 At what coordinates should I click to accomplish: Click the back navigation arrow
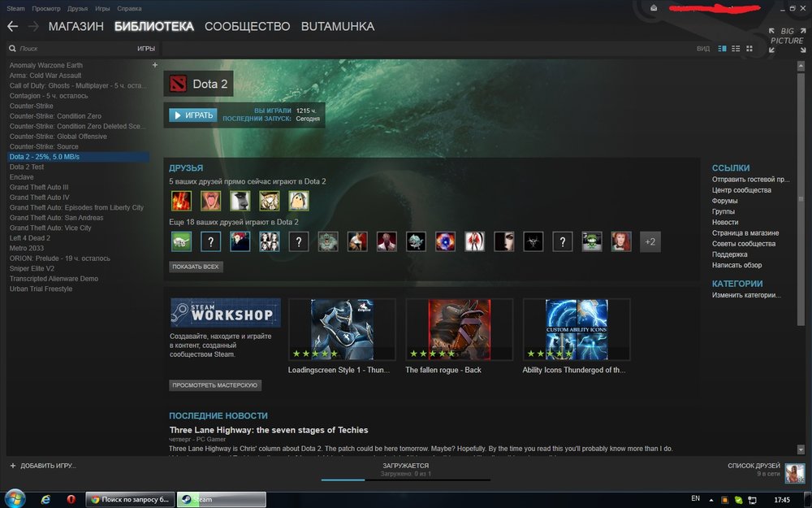click(12, 26)
